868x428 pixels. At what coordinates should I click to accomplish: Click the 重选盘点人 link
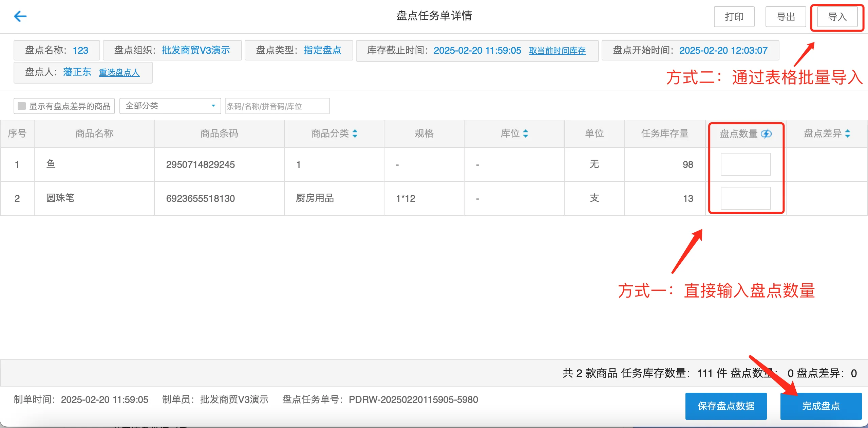(119, 73)
